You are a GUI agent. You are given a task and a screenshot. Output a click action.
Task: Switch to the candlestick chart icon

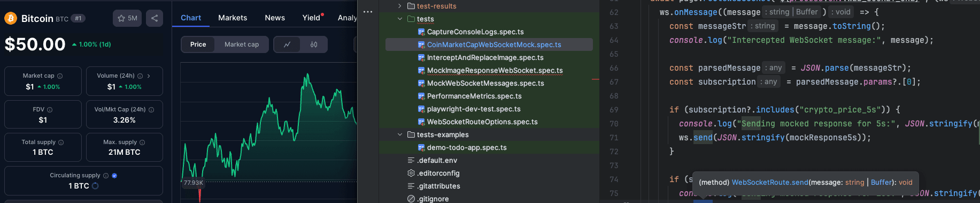(x=314, y=44)
